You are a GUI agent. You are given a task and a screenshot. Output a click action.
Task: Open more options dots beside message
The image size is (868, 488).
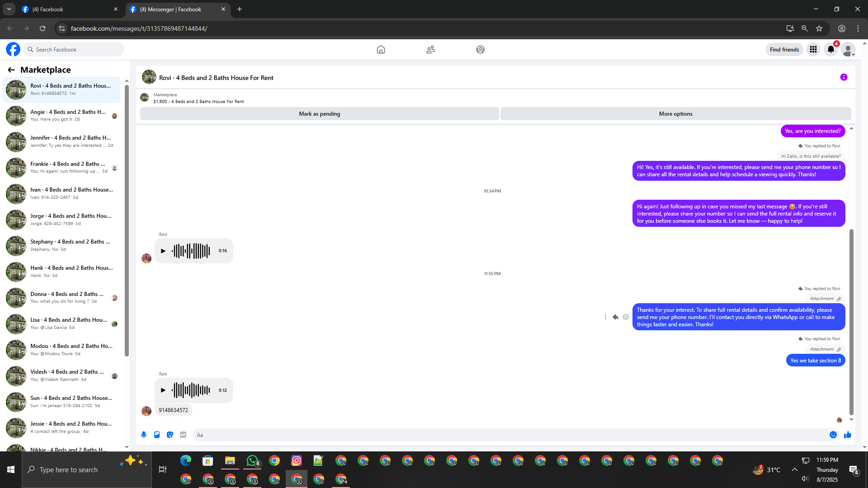(605, 317)
